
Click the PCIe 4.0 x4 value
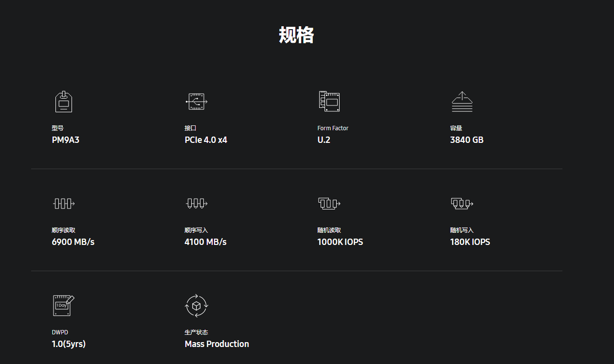tap(206, 140)
